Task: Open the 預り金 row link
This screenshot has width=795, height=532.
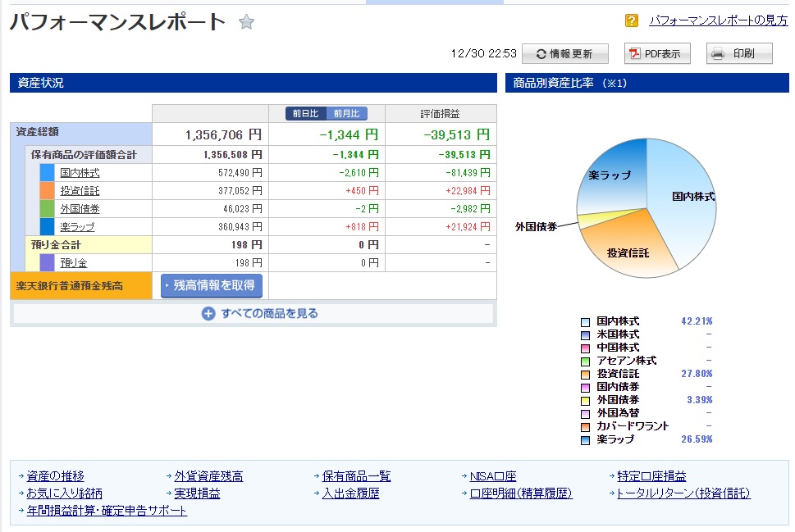Action: tap(74, 263)
